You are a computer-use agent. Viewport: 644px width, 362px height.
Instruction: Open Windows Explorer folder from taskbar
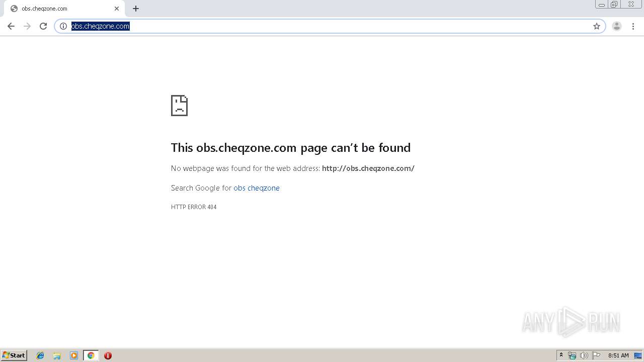click(x=57, y=355)
